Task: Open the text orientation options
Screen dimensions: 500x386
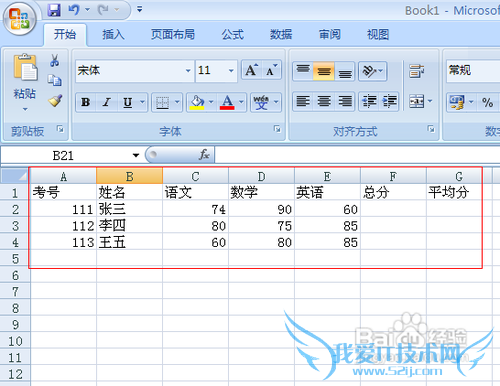Action: click(x=372, y=71)
